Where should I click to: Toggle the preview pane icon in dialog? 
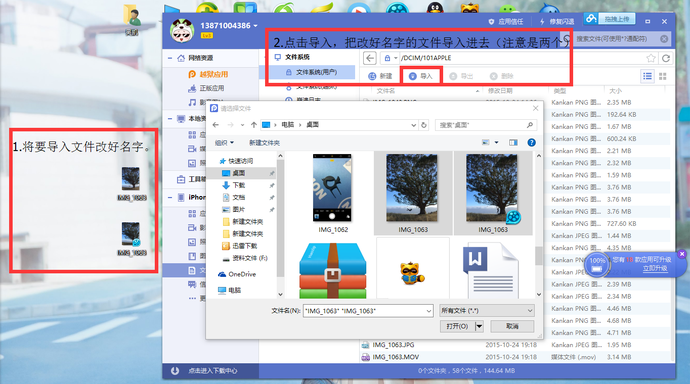tap(513, 143)
